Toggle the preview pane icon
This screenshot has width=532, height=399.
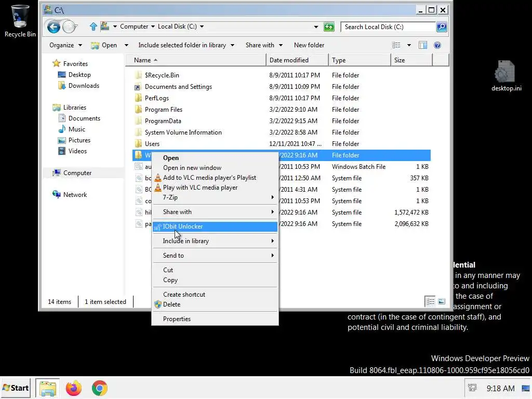pyautogui.click(x=423, y=45)
